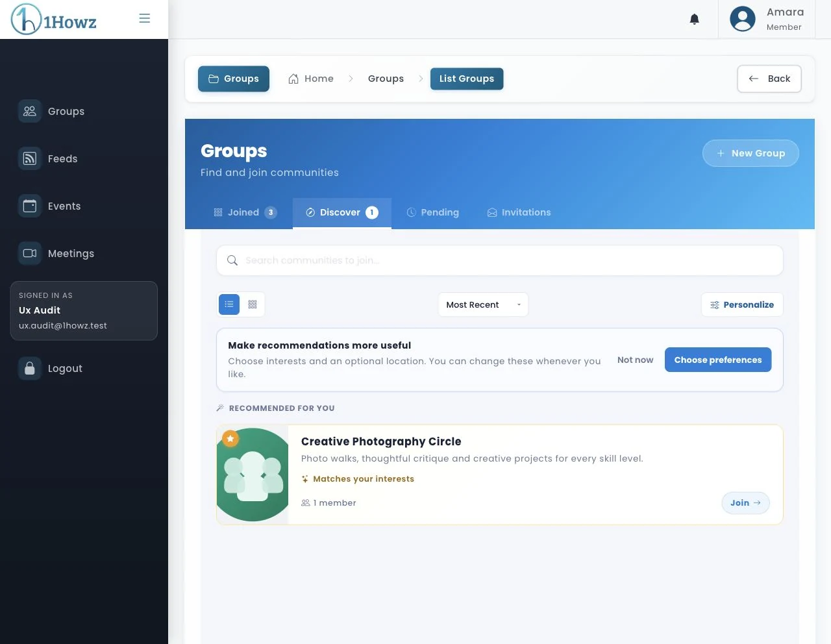
Task: Select grid view layout
Action: [253, 304]
